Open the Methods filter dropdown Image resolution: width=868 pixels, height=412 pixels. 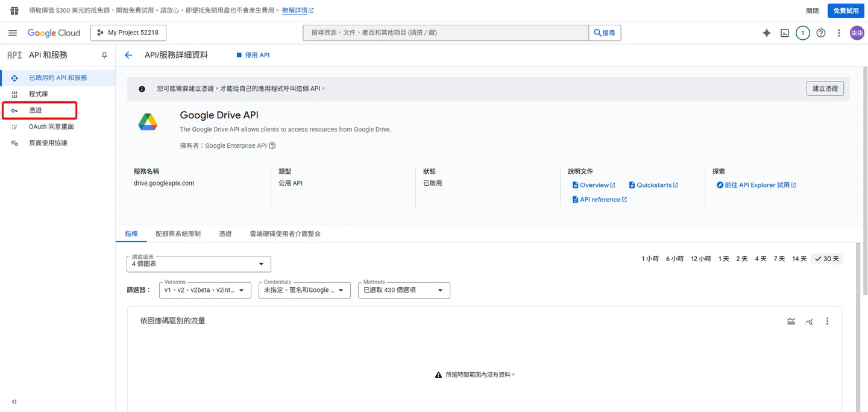(x=404, y=290)
